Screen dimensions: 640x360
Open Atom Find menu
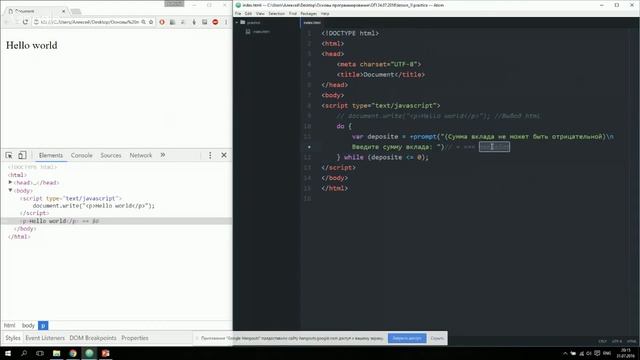[x=293, y=13]
